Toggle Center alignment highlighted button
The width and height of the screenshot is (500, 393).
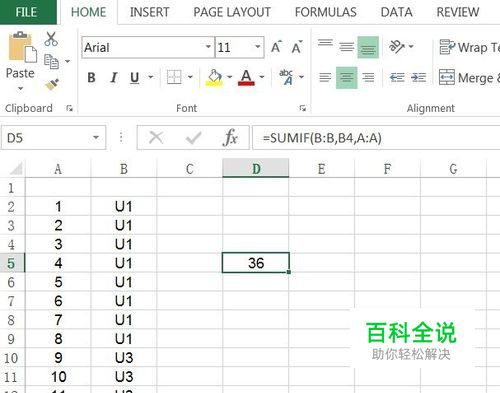tap(347, 78)
